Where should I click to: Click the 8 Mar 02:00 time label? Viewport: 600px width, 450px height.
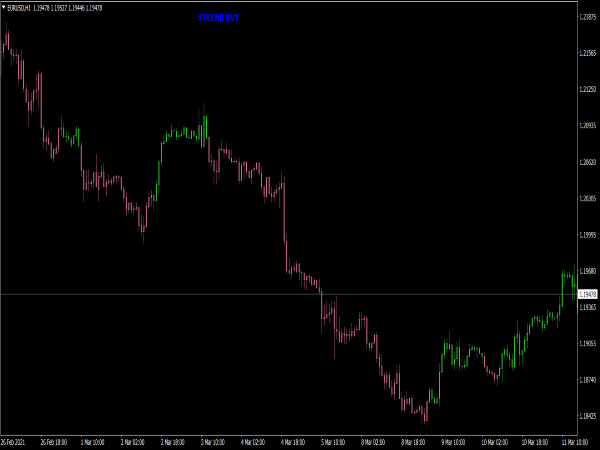pos(373,442)
